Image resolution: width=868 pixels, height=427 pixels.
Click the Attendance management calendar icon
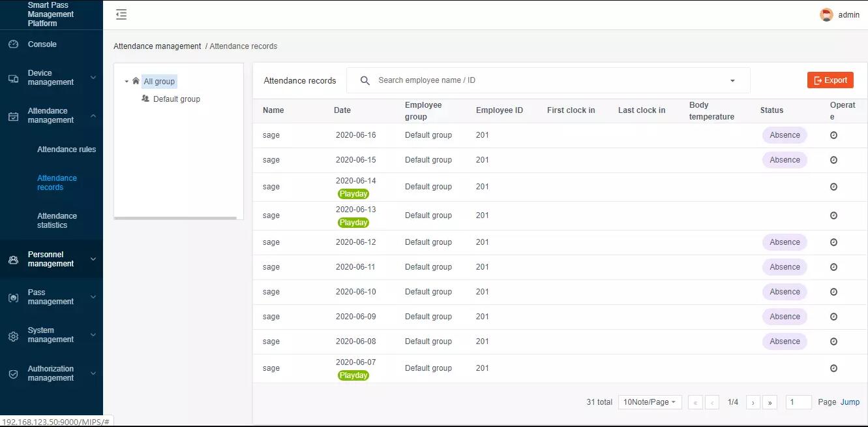click(x=13, y=116)
